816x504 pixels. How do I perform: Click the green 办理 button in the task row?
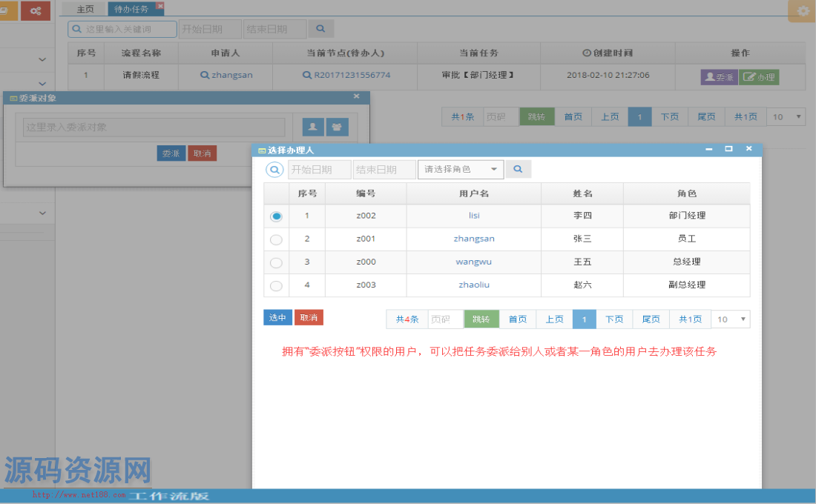click(760, 77)
